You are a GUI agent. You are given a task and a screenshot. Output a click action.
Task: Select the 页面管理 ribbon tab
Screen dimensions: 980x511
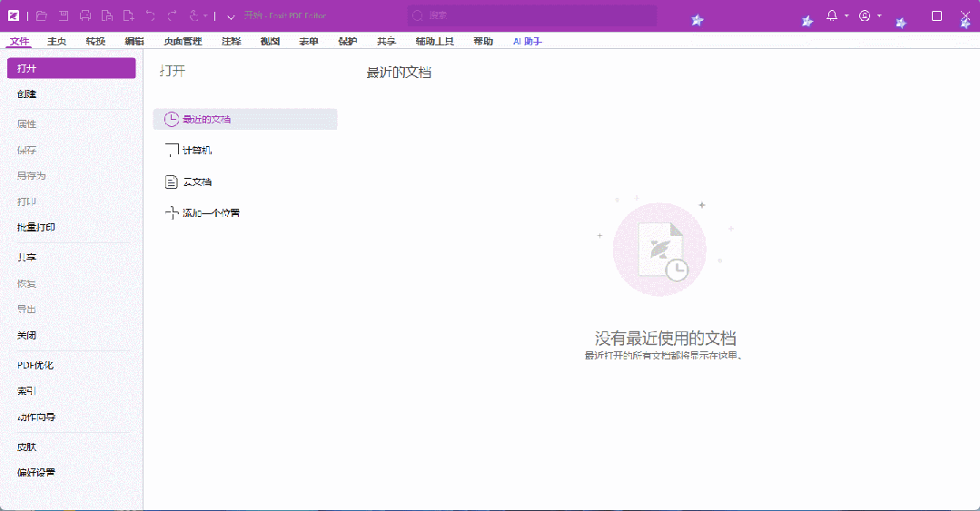(183, 41)
